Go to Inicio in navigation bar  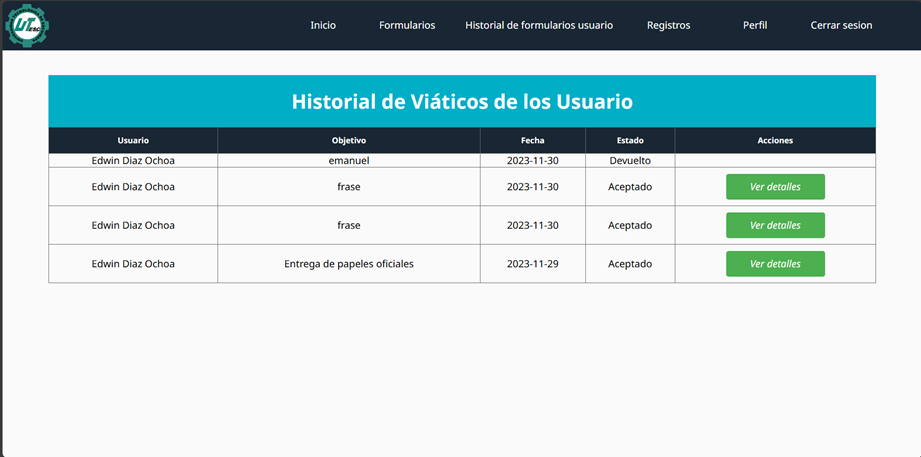[323, 25]
